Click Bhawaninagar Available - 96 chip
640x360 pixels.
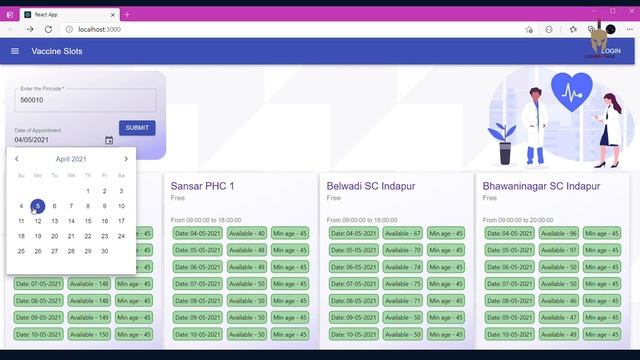point(559,233)
